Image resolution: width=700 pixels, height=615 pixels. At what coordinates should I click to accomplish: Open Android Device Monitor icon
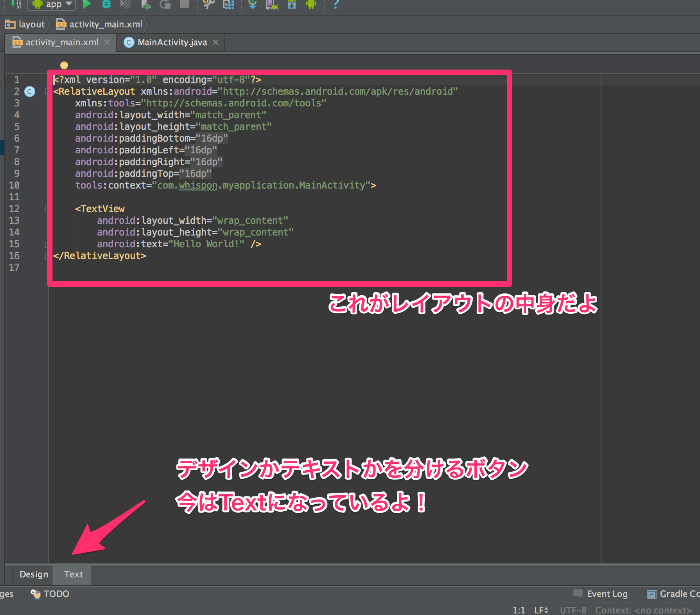coord(311,4)
